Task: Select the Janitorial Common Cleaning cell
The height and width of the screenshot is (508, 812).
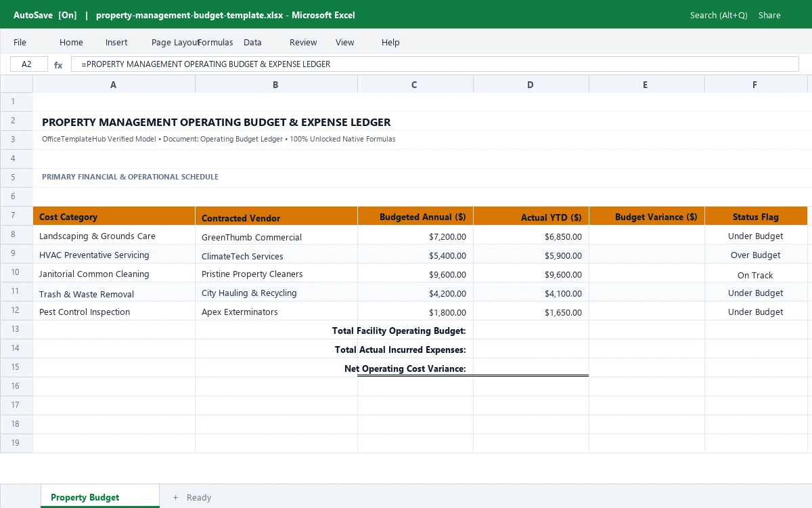Action: (114, 273)
